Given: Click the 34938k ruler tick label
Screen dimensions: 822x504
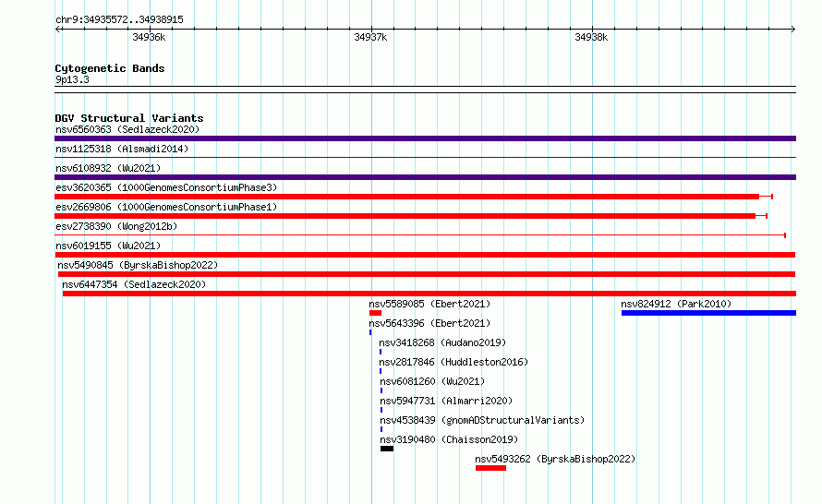Looking at the screenshot, I should coord(591,37).
